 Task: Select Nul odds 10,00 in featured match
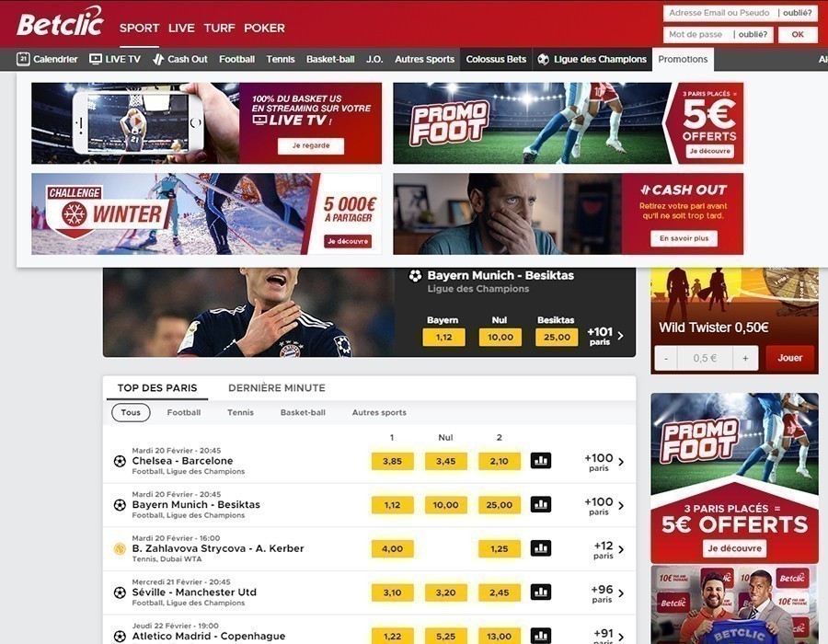[500, 338]
